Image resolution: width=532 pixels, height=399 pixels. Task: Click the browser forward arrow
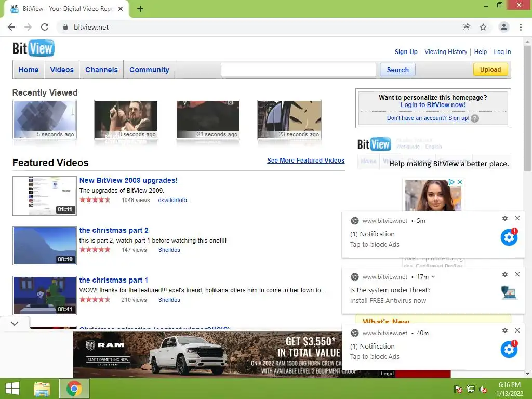pyautogui.click(x=28, y=27)
